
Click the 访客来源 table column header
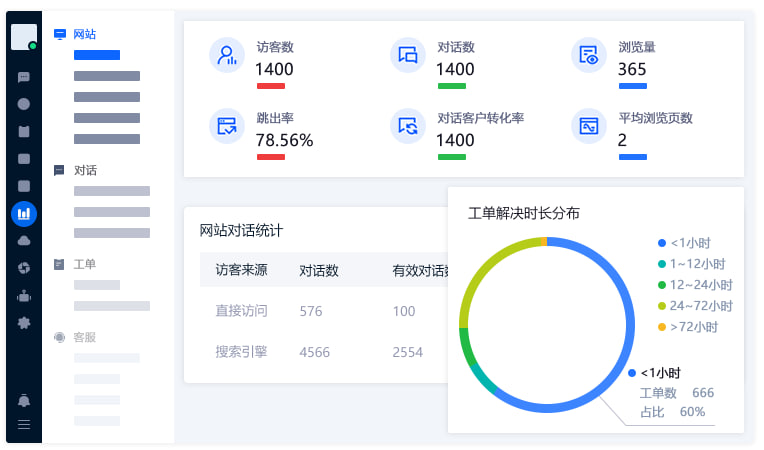coord(241,270)
